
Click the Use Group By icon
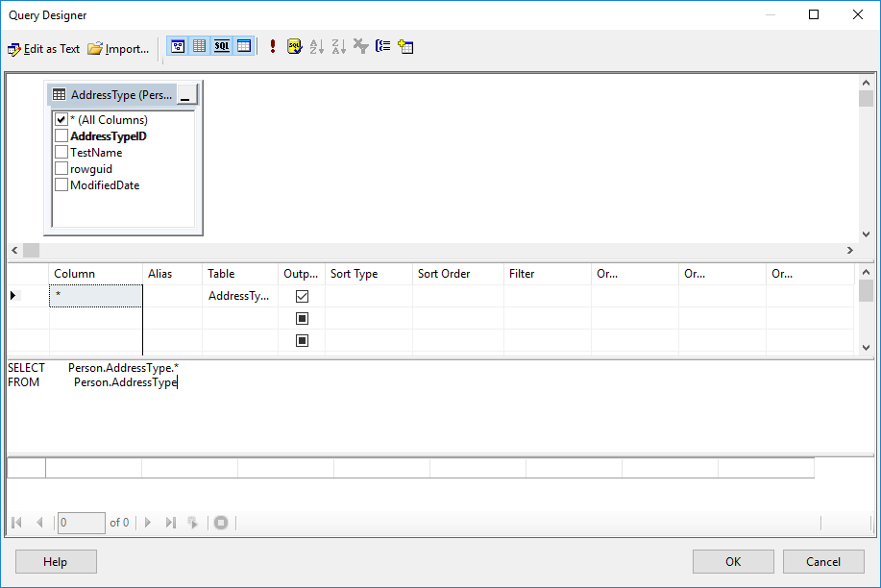383,46
